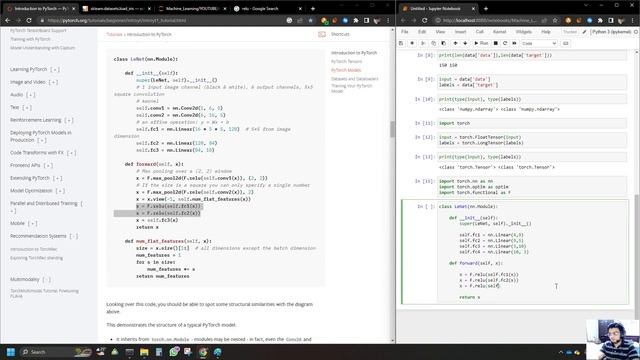Open the Introduction to TorchRec link

point(33,249)
